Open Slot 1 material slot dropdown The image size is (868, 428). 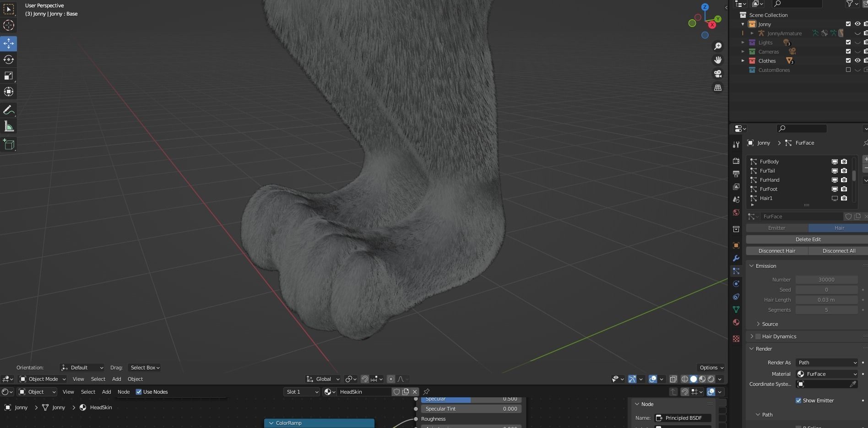pos(301,392)
